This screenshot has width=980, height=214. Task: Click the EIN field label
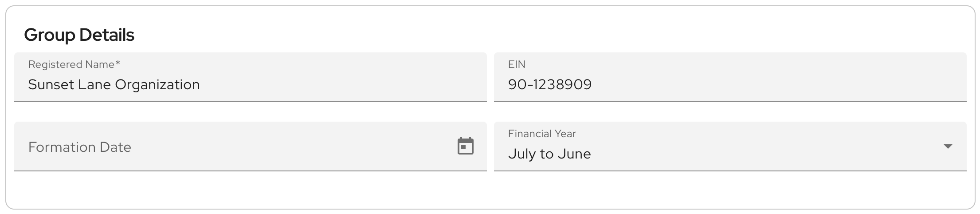(517, 64)
